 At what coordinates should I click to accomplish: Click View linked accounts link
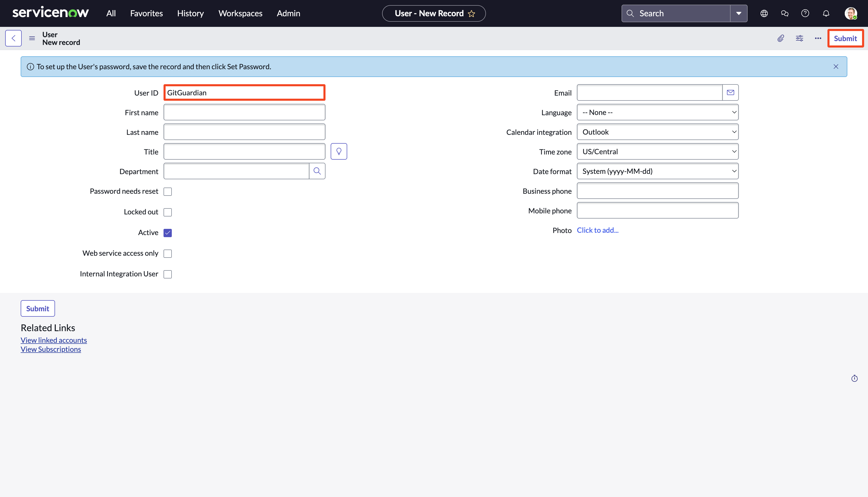point(54,340)
